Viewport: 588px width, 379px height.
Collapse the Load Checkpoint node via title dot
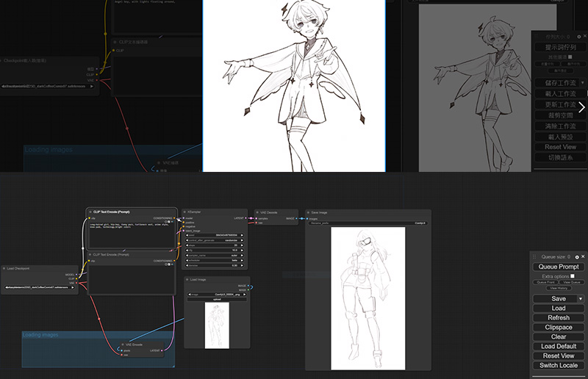point(4,268)
